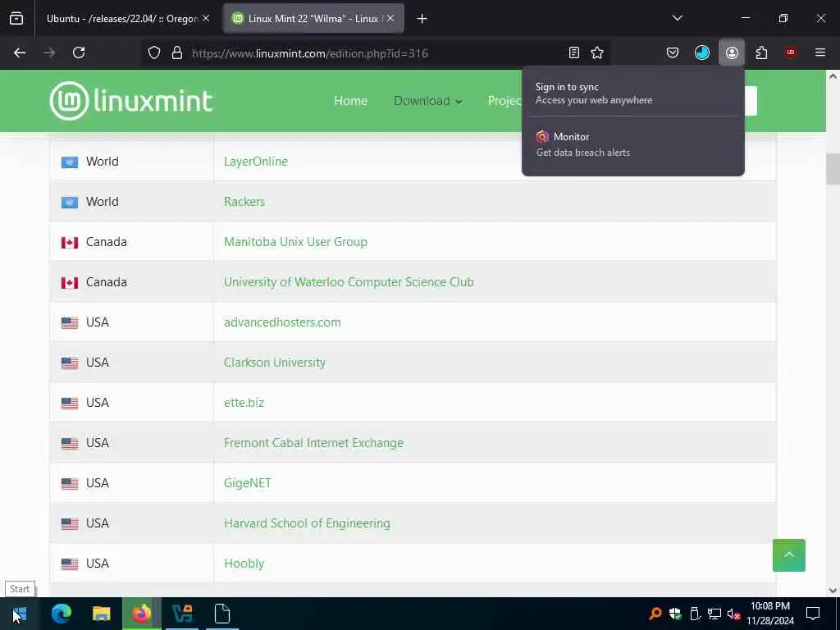Image resolution: width=840 pixels, height=630 pixels.
Task: Click the page vertical scrollbar thumb
Action: point(833,169)
